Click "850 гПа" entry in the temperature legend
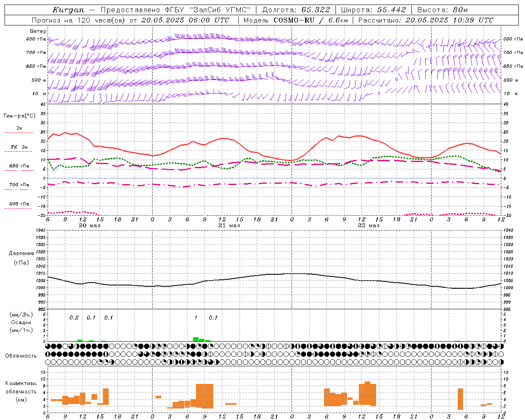The width and height of the screenshot is (525, 420). (x=19, y=166)
